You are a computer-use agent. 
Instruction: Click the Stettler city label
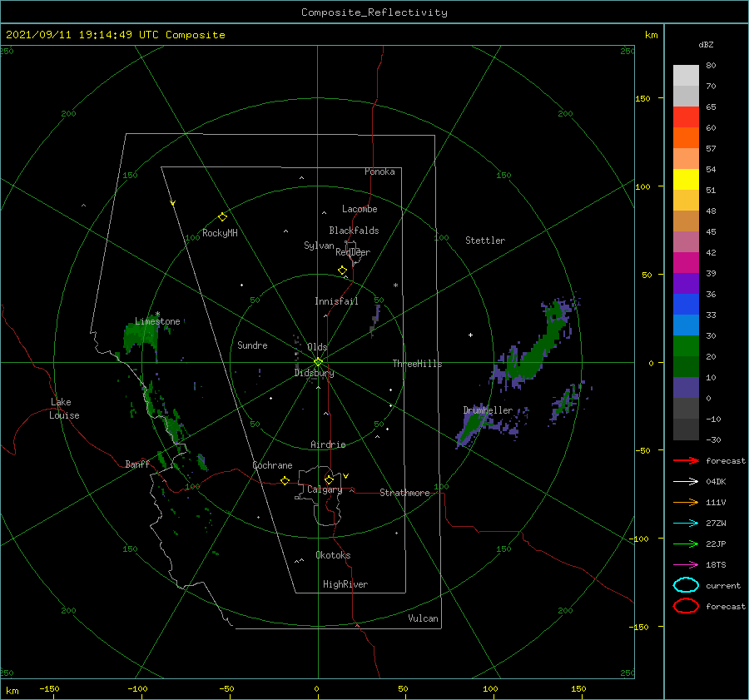[x=485, y=241]
